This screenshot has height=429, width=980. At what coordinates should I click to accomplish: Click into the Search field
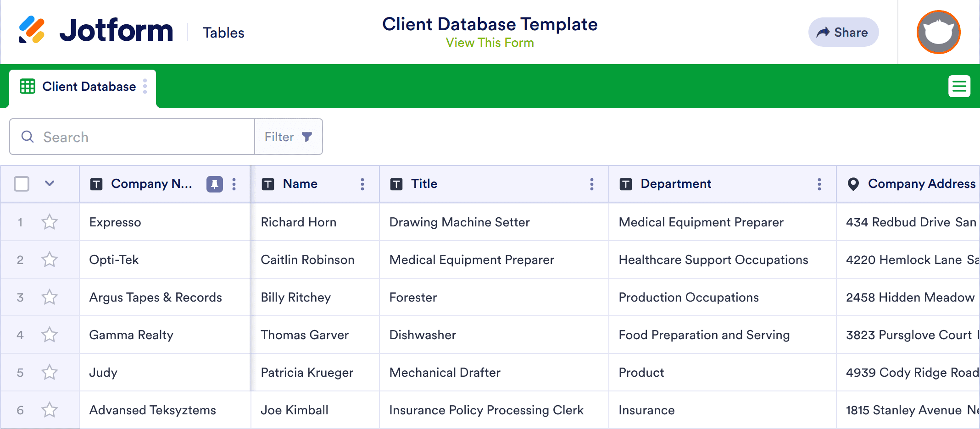coord(132,137)
